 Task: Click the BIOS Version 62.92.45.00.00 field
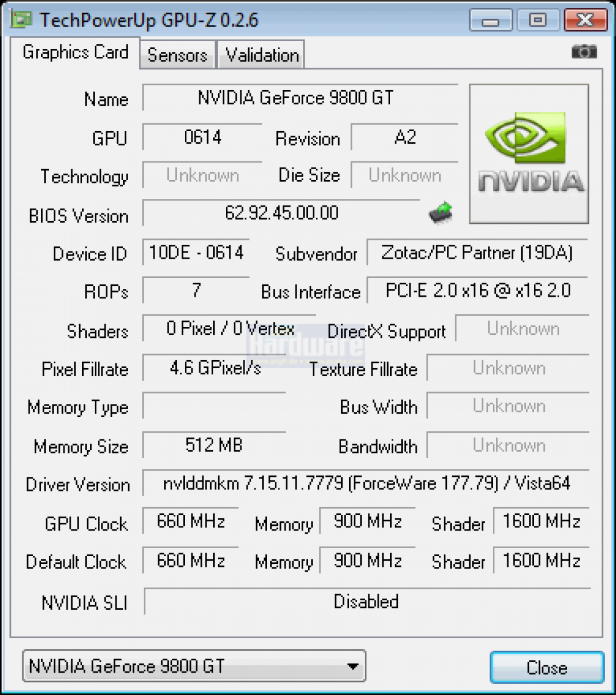coord(281,213)
